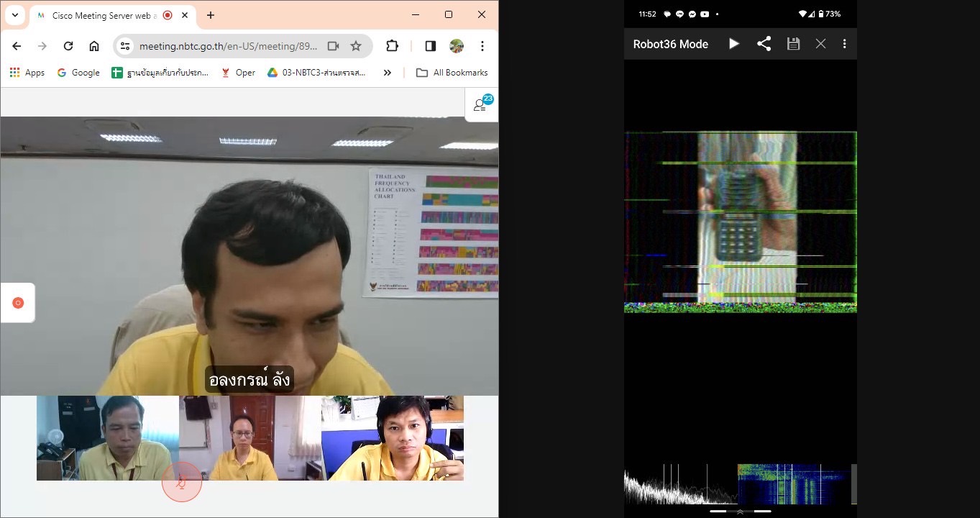980x518 pixels.
Task: Toggle Chrome side panel
Action: 431,46
